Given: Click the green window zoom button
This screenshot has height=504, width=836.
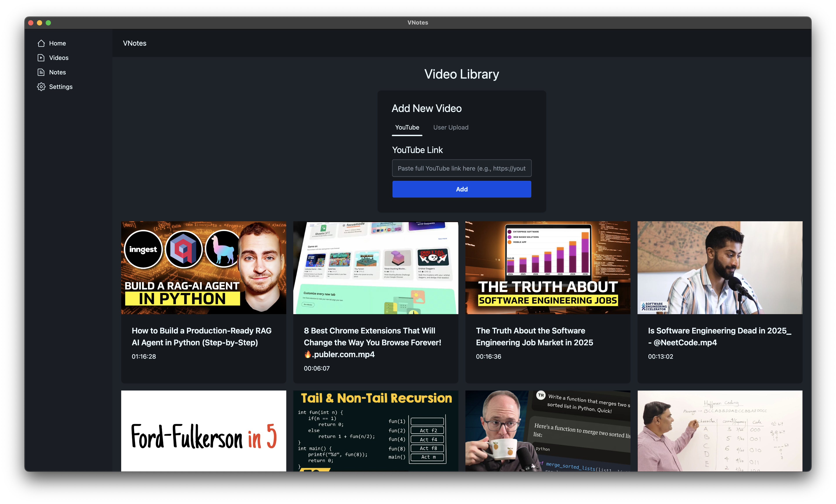Looking at the screenshot, I should 49,23.
